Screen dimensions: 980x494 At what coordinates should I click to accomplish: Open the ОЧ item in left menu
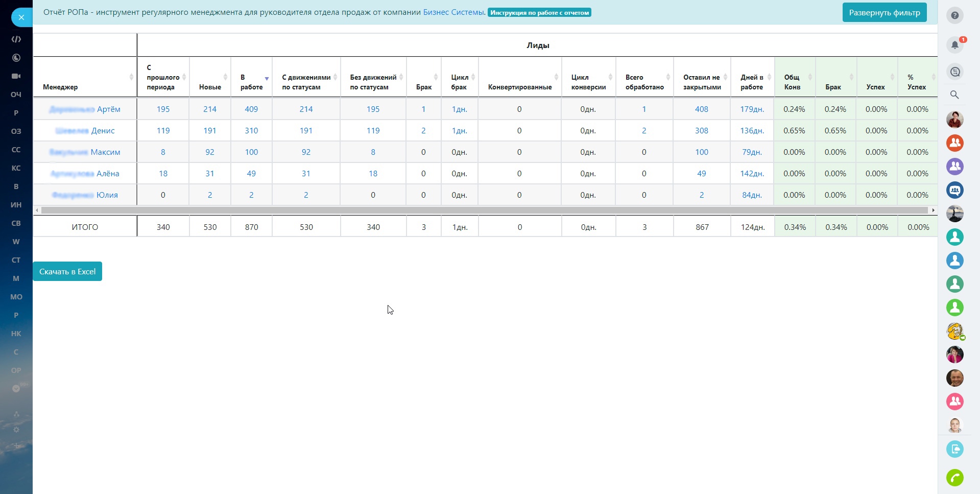(x=16, y=95)
